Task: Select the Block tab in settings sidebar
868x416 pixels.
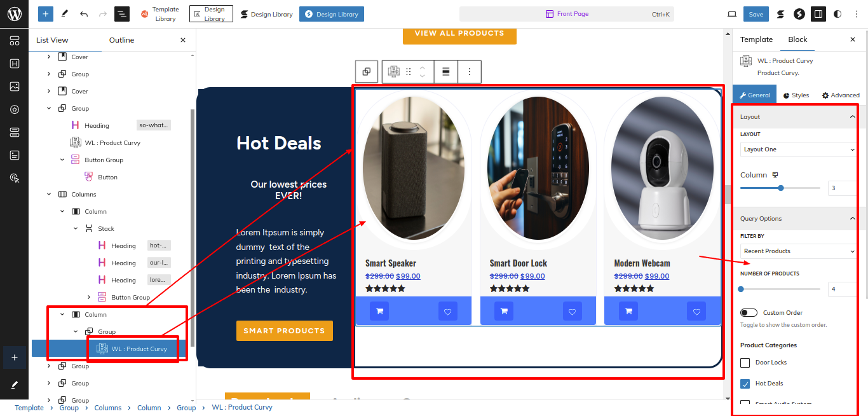Action: [797, 39]
